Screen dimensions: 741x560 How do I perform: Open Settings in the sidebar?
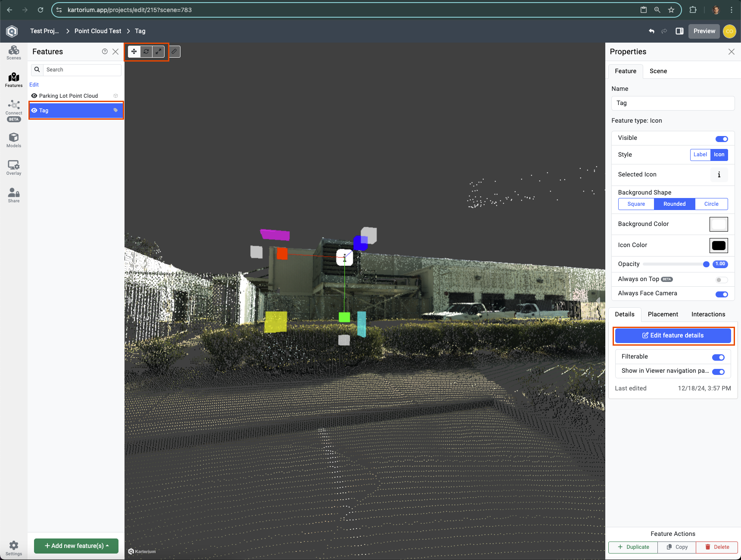point(14,548)
